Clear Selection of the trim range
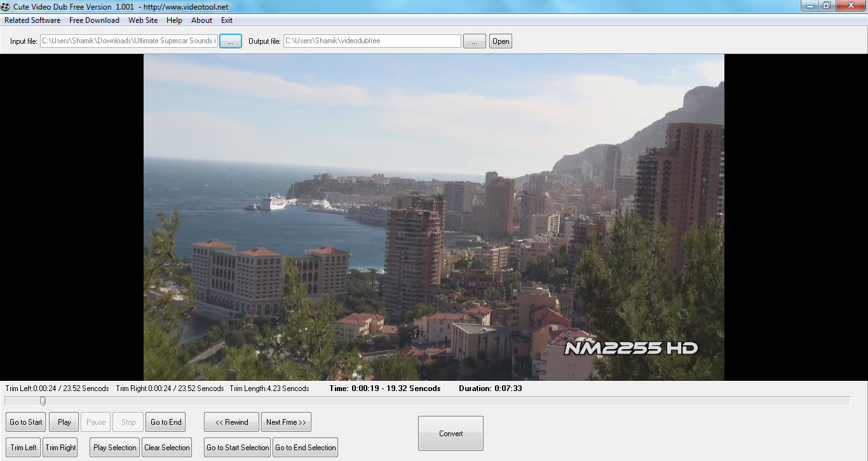Screen dimensions: 868x461 (167, 448)
